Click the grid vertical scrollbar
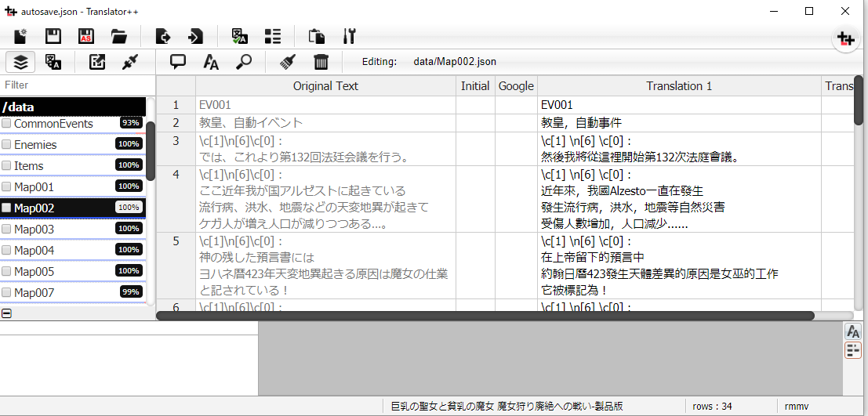The image size is (868, 416). 859,100
